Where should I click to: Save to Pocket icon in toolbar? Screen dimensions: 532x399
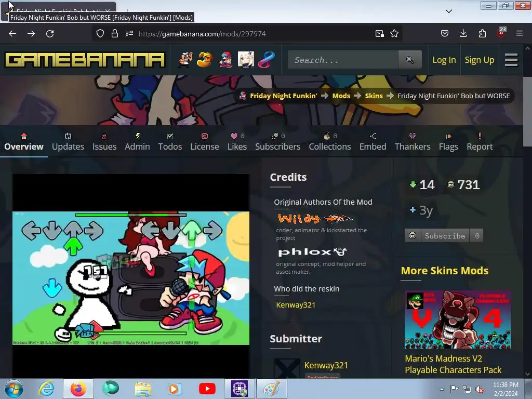coord(445,33)
